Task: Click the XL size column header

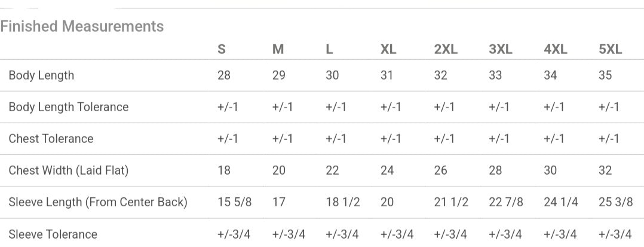Action: click(x=388, y=50)
